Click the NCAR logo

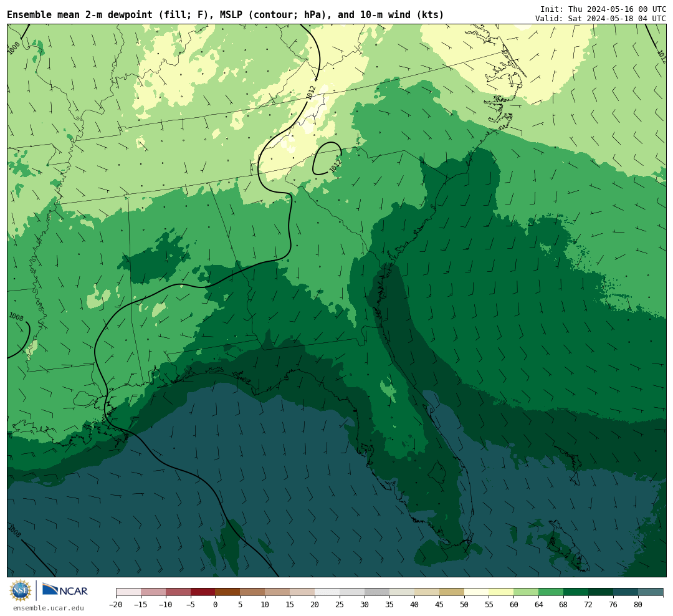(x=65, y=590)
